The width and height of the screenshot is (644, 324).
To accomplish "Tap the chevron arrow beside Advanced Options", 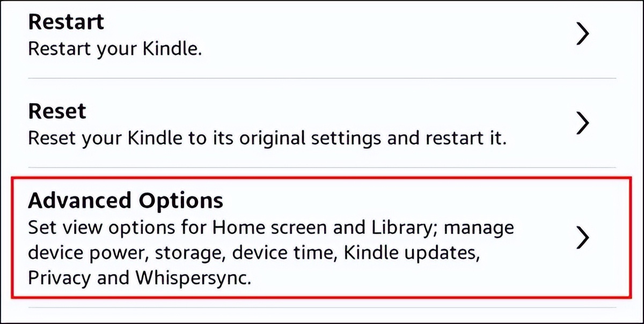I will [x=582, y=238].
